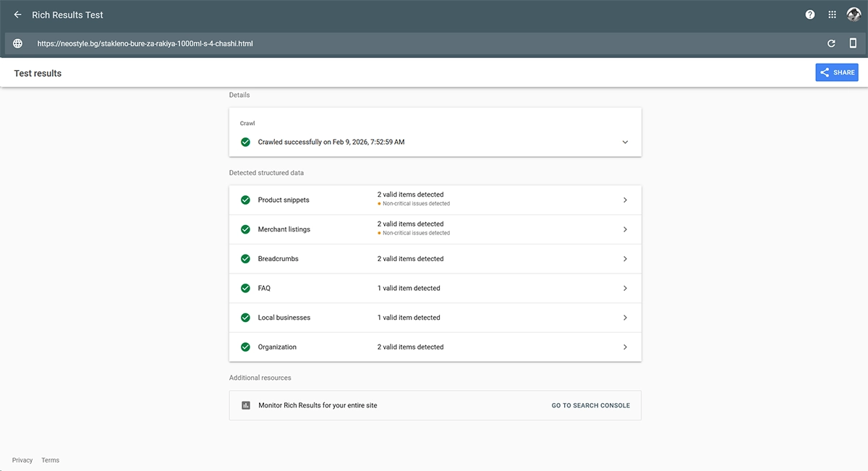The image size is (868, 471).
Task: Open the Organization results arrow
Action: 625,347
